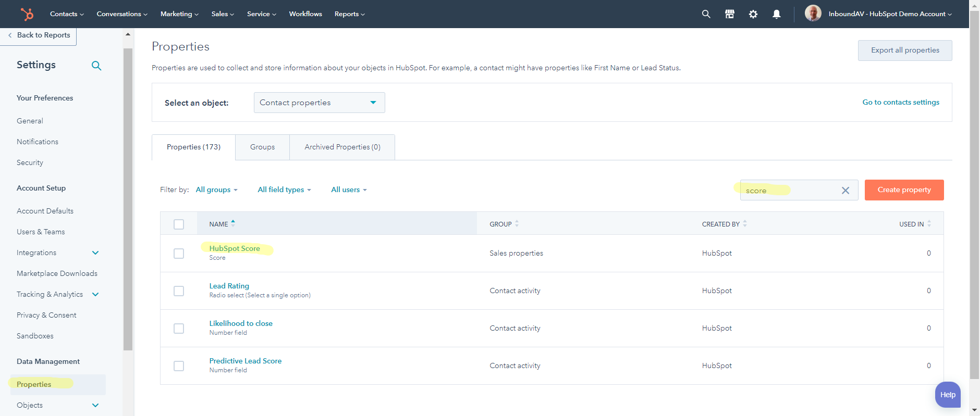The width and height of the screenshot is (980, 416).
Task: Click the sidebar scroll-up arrow
Action: click(128, 34)
